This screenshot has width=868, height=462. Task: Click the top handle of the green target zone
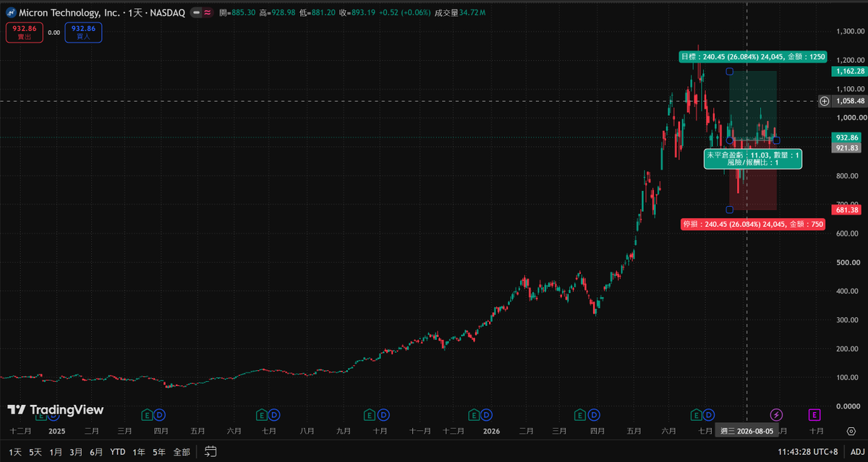point(729,72)
